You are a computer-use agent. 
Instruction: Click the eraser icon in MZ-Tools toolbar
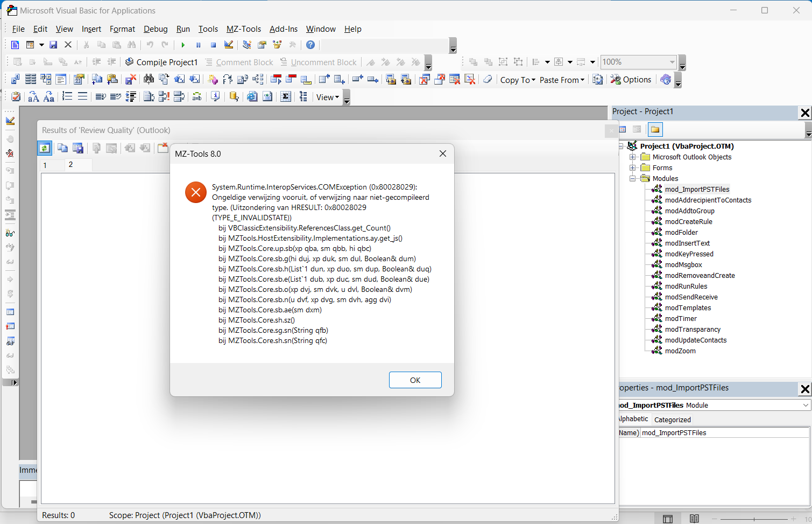point(488,80)
